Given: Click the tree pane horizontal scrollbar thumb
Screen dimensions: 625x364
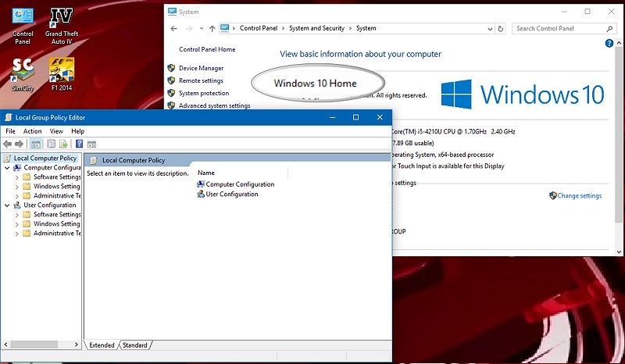Looking at the screenshot, I should 34,344.
